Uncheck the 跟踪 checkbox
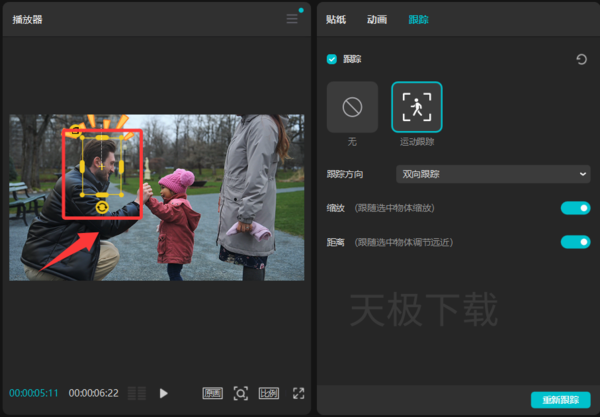Screen dimensions: 600x417 coord(332,59)
